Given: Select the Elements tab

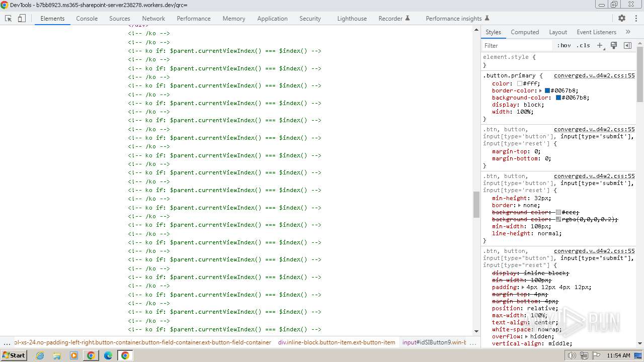Looking at the screenshot, I should point(52,18).
